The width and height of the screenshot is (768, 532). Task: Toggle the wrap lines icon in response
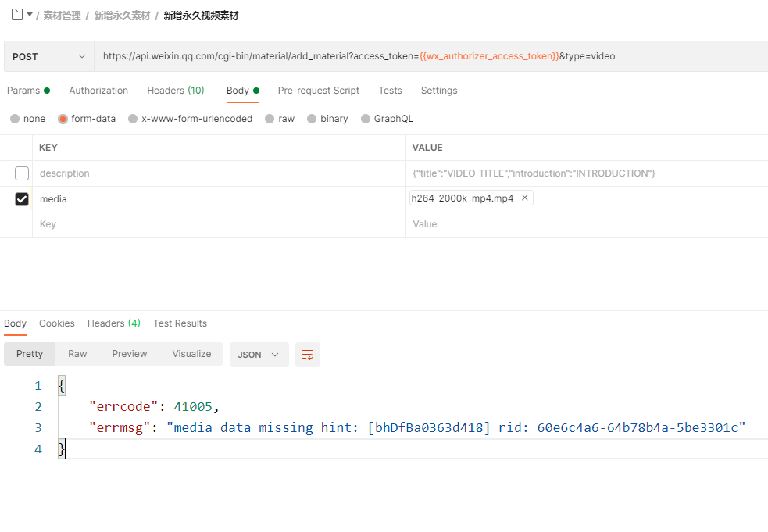coord(308,355)
